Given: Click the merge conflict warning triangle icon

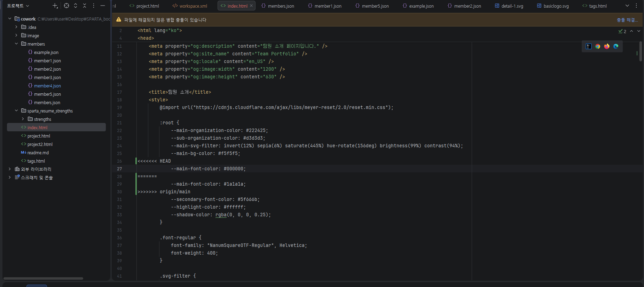Looking at the screenshot, I should click(119, 20).
